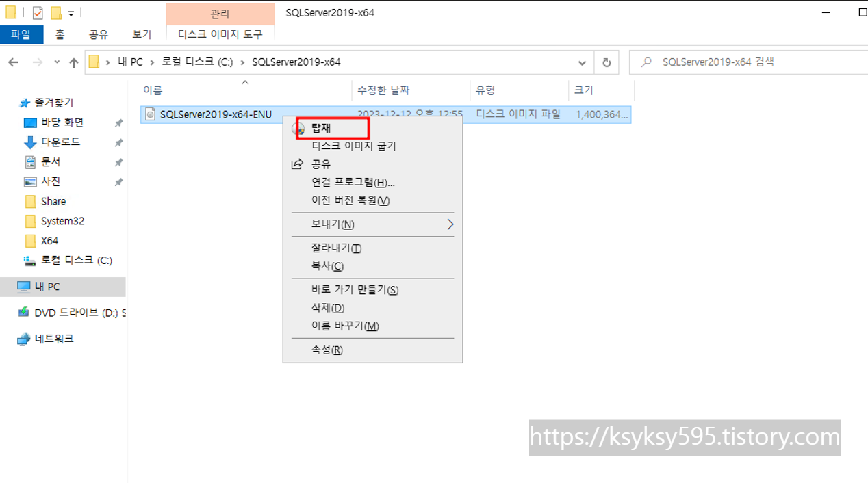Open the 파일 ribbon tab
The width and height of the screenshot is (868, 483).
click(x=21, y=34)
